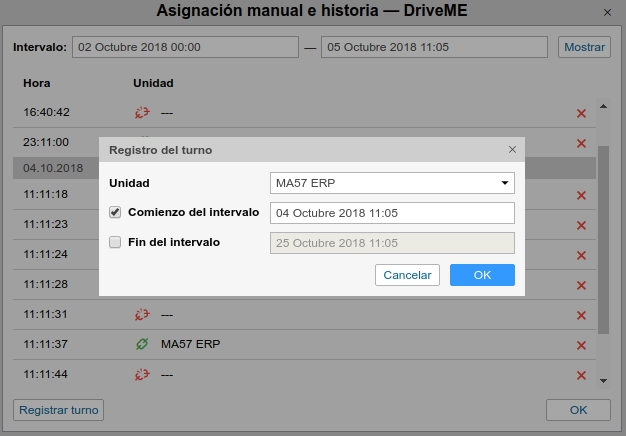Delete the 11:11:28 history entry
The height and width of the screenshot is (436, 626).
click(x=581, y=285)
